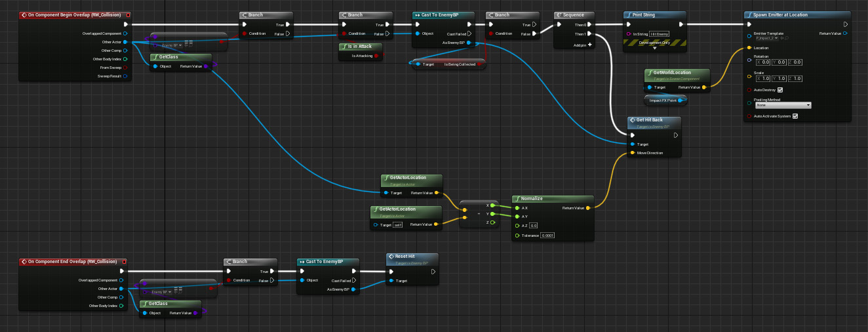Click red delegate pin on Begin Overlap title
This screenshot has height=332, width=868.
(128, 14)
